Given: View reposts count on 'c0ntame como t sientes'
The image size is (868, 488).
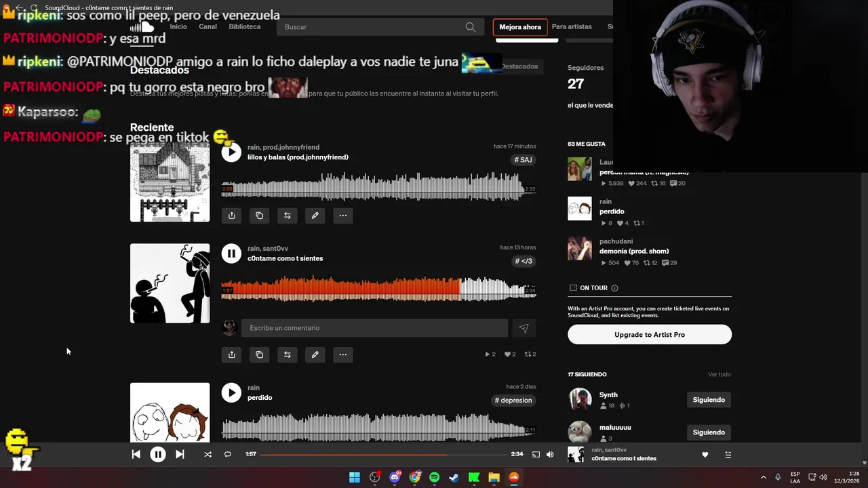Looking at the screenshot, I should (x=530, y=354).
